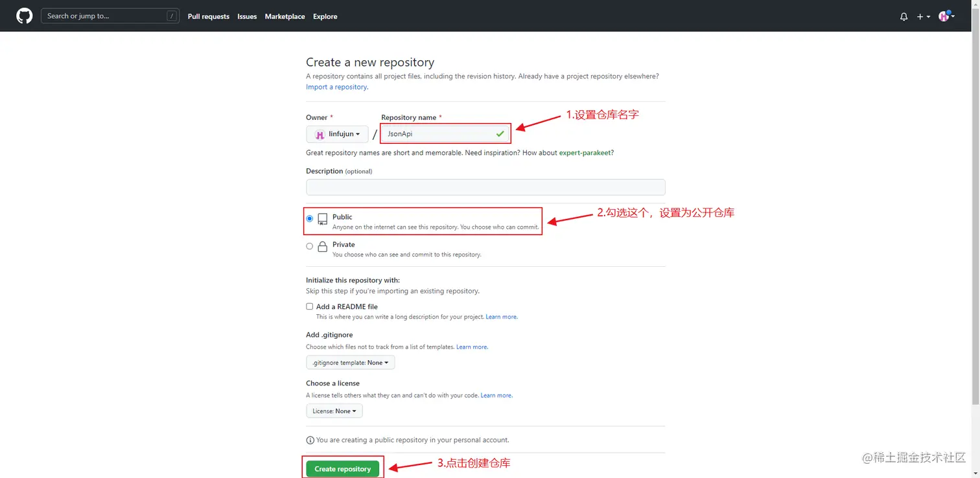The width and height of the screenshot is (980, 478).
Task: Open the .gitignore template dropdown
Action: [350, 362]
